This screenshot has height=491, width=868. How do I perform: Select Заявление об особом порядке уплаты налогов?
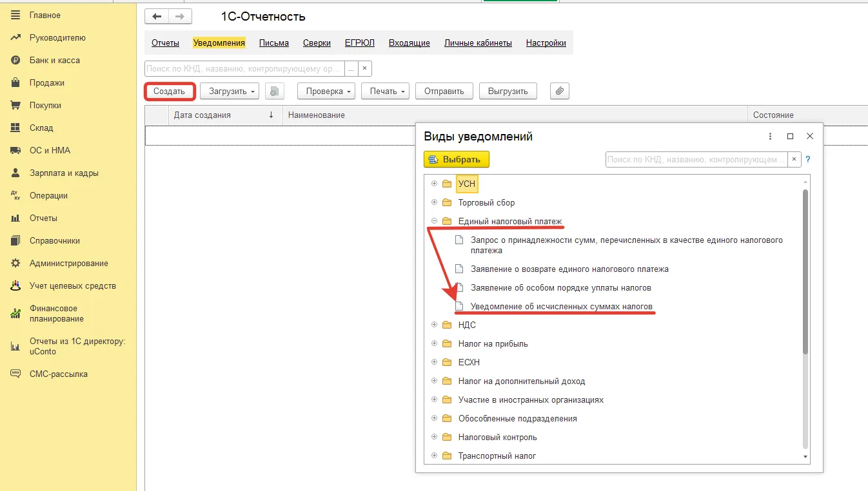[561, 287]
